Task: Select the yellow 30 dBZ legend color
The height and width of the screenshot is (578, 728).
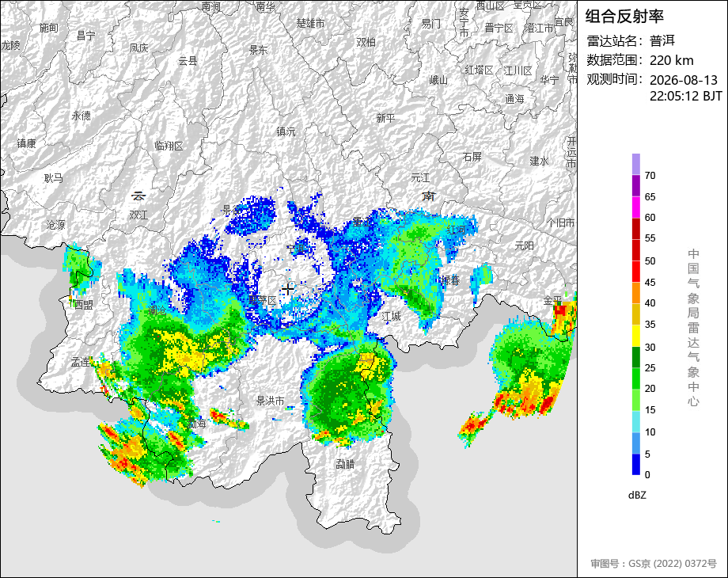Action: (636, 336)
